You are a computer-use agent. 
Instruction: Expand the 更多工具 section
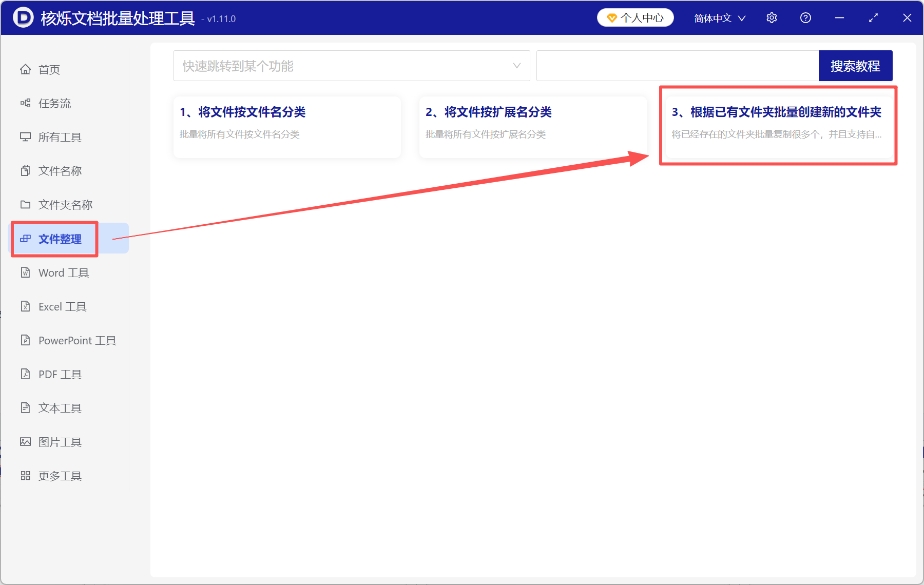tap(59, 476)
